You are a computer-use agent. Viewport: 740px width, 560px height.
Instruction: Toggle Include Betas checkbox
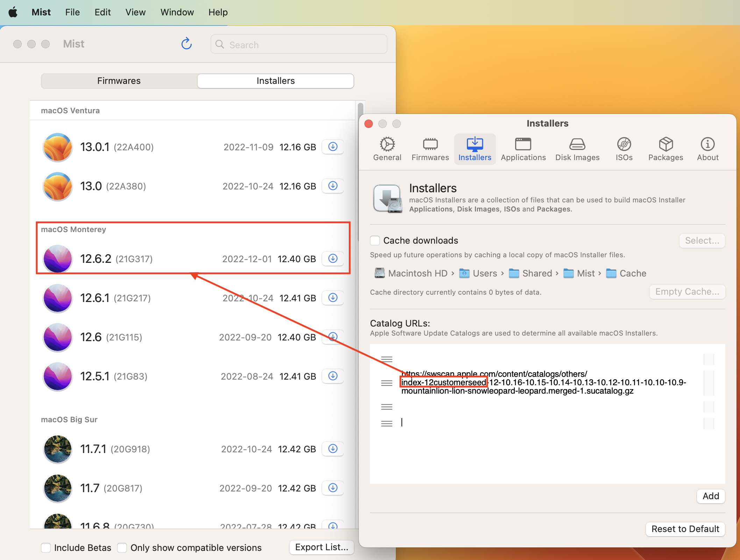(x=46, y=547)
